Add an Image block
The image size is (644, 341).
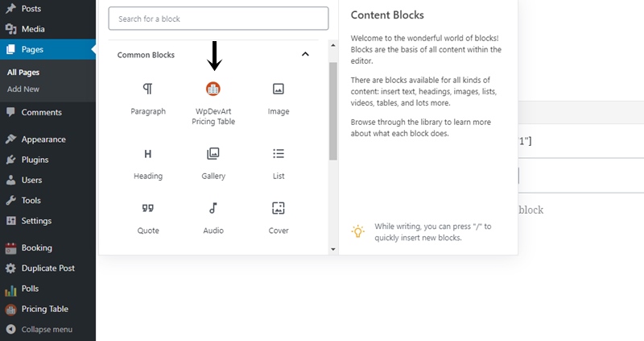(x=279, y=98)
